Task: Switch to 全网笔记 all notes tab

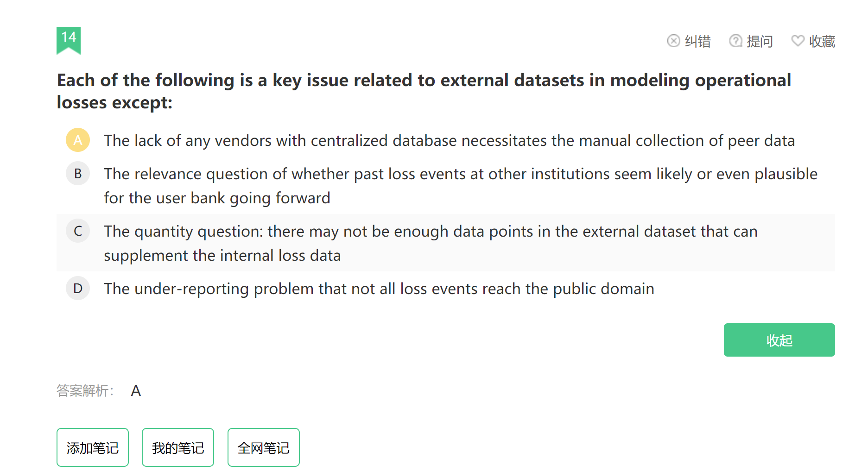Action: [x=263, y=447]
